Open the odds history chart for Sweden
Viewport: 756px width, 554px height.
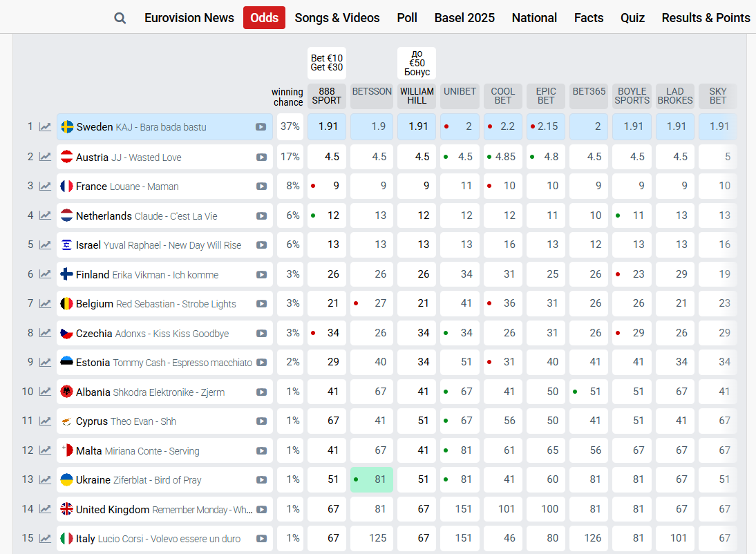tap(45, 127)
